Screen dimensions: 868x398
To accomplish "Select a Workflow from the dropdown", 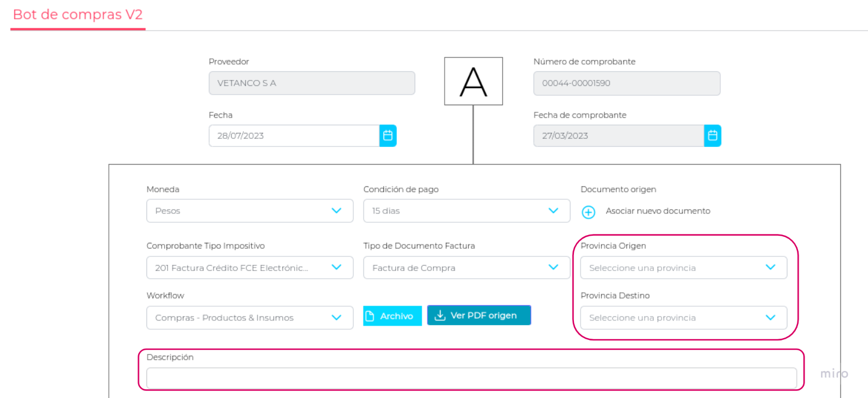I will point(249,317).
